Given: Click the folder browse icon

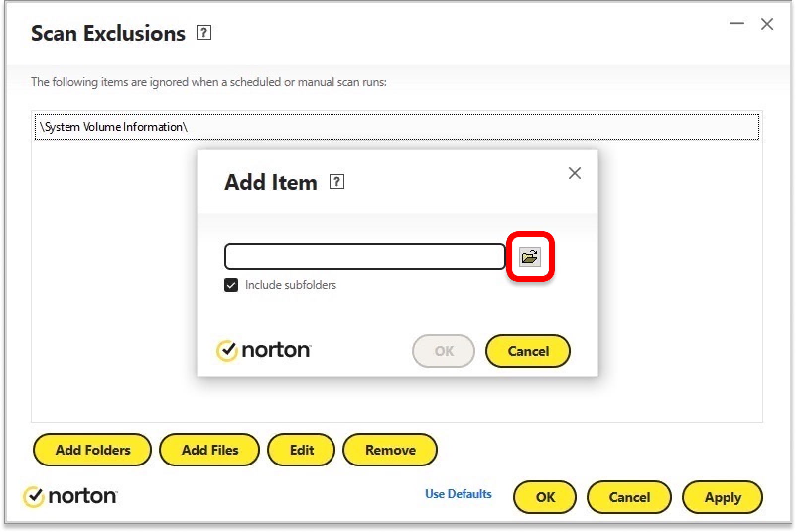Looking at the screenshot, I should (530, 257).
